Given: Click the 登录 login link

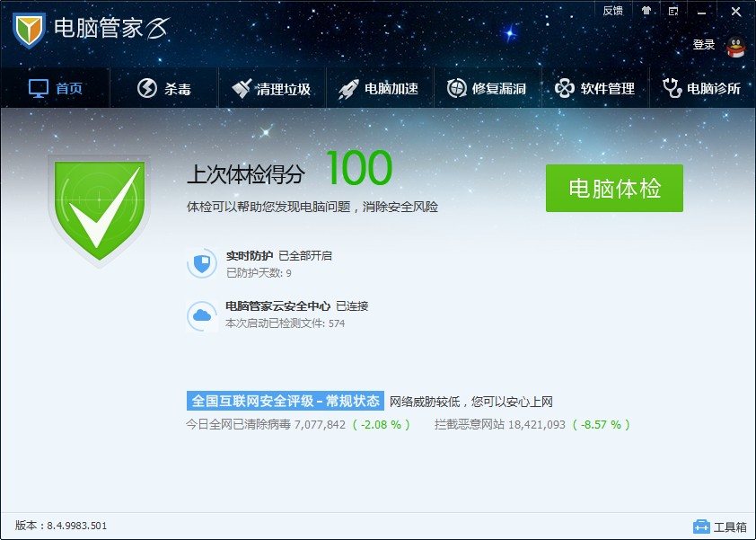Looking at the screenshot, I should pos(703,45).
